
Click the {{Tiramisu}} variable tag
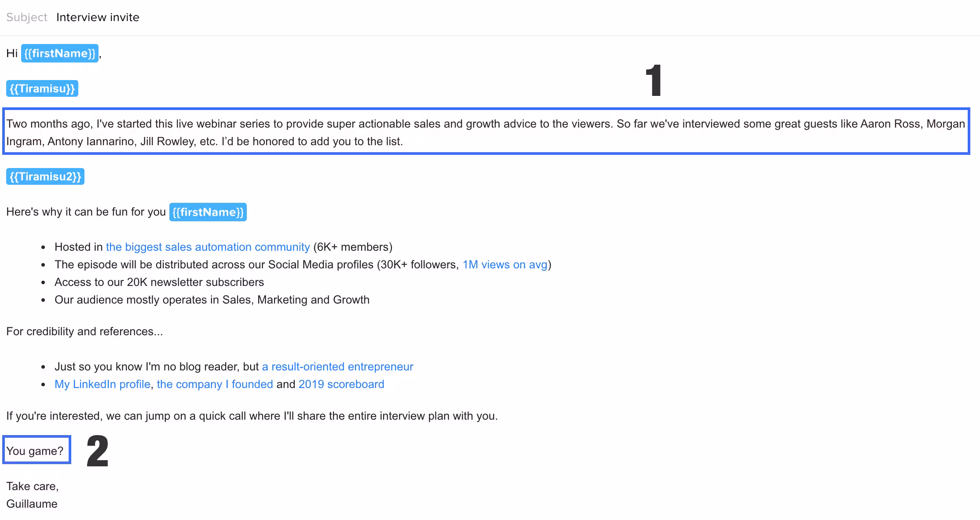(x=42, y=88)
